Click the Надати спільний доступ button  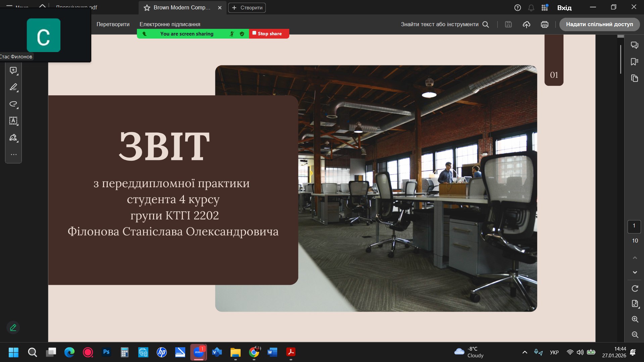click(x=599, y=24)
